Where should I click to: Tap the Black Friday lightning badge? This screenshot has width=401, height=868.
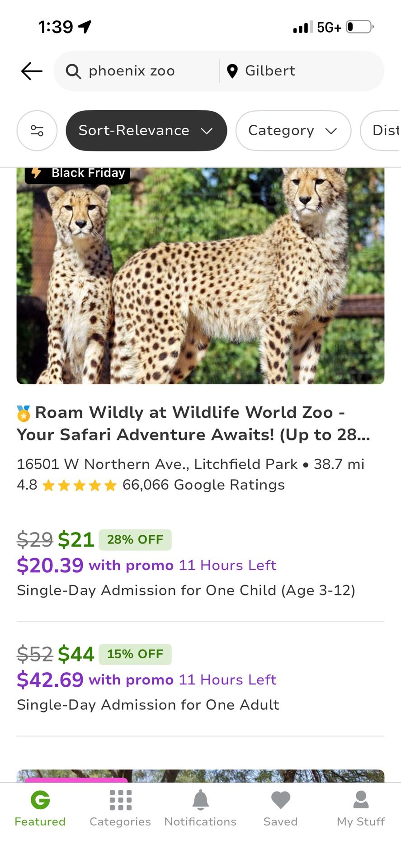(77, 173)
